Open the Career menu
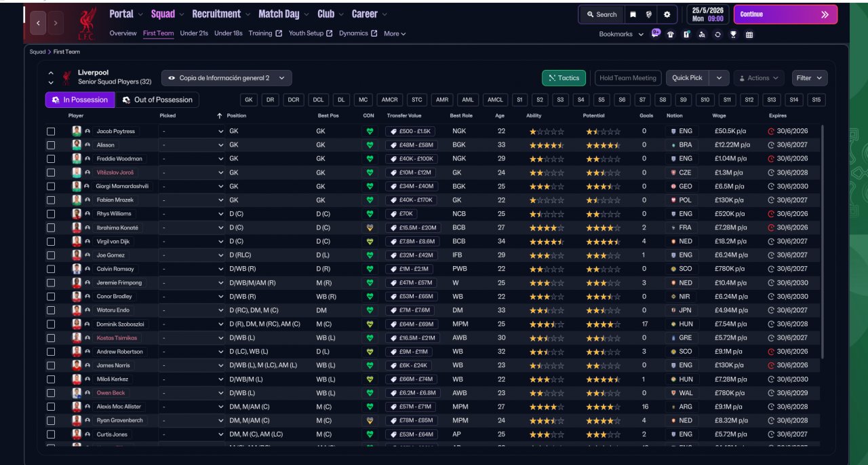868x465 pixels. tap(369, 14)
